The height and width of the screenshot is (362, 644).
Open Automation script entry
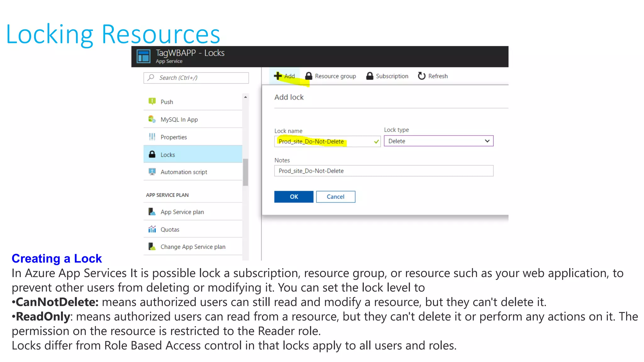coord(193,172)
